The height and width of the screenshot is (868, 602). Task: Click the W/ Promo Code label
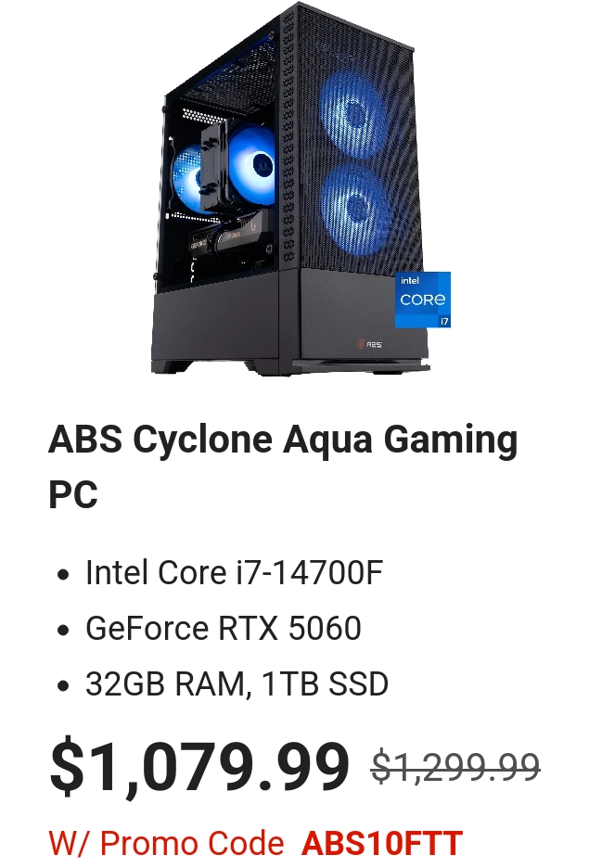(x=166, y=843)
